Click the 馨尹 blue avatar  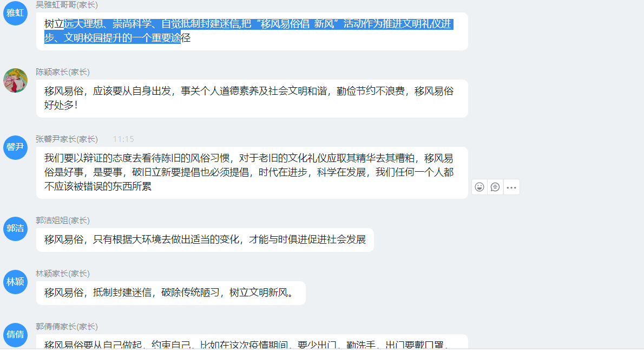[15, 147]
